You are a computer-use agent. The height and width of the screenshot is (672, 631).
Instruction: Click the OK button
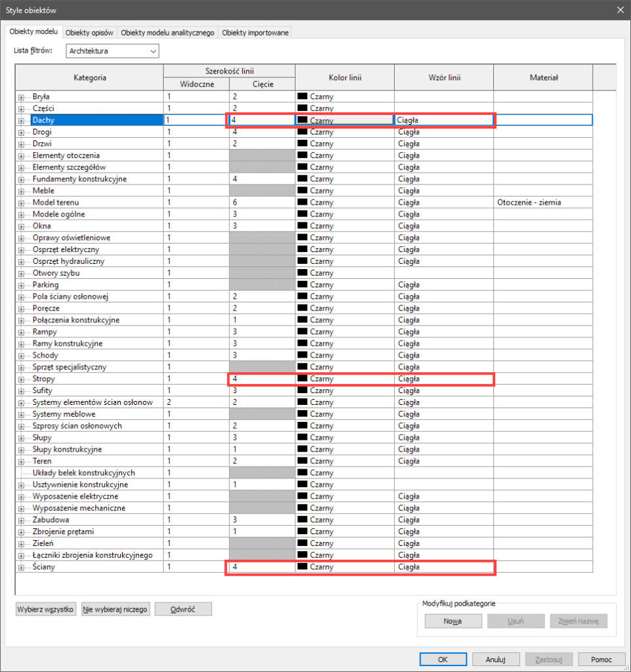pyautogui.click(x=443, y=660)
